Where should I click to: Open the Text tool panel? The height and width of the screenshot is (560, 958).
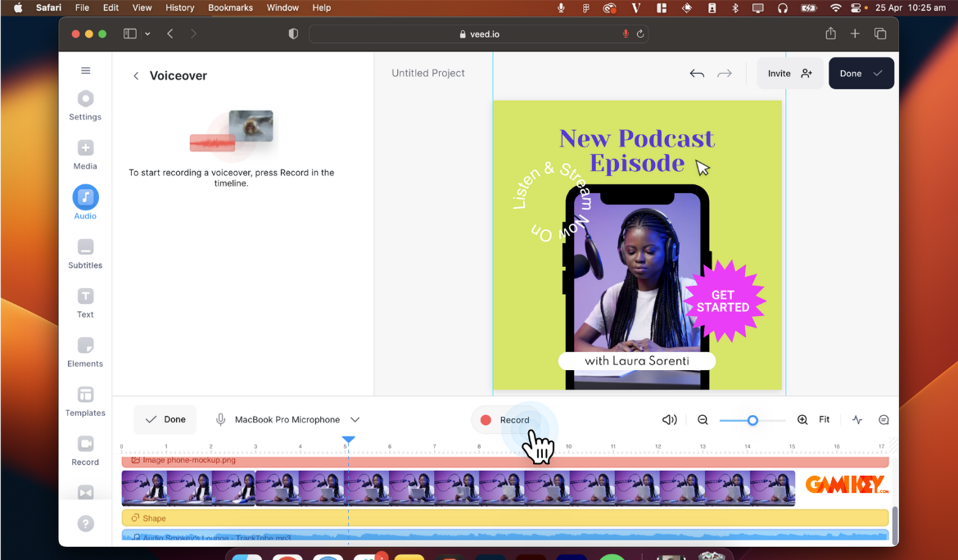[x=85, y=303]
